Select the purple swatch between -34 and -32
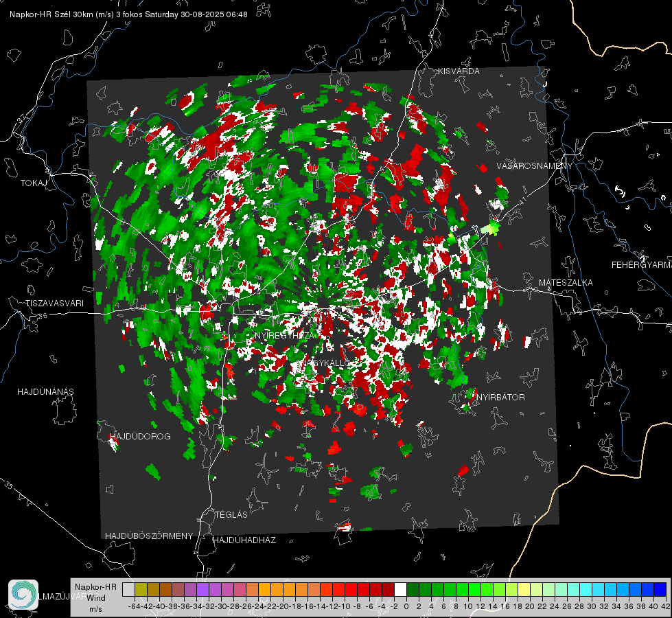Screen dimensions: 672x618 pos(202,589)
